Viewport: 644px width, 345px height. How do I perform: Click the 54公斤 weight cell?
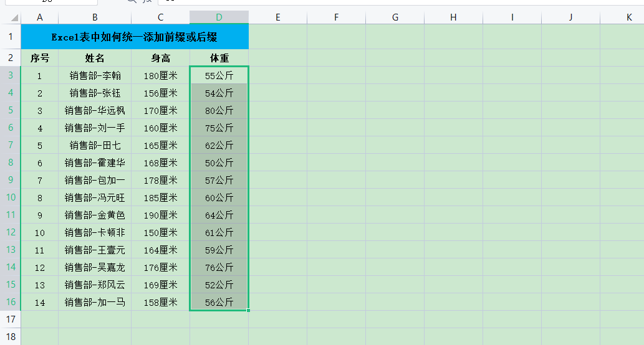point(219,93)
